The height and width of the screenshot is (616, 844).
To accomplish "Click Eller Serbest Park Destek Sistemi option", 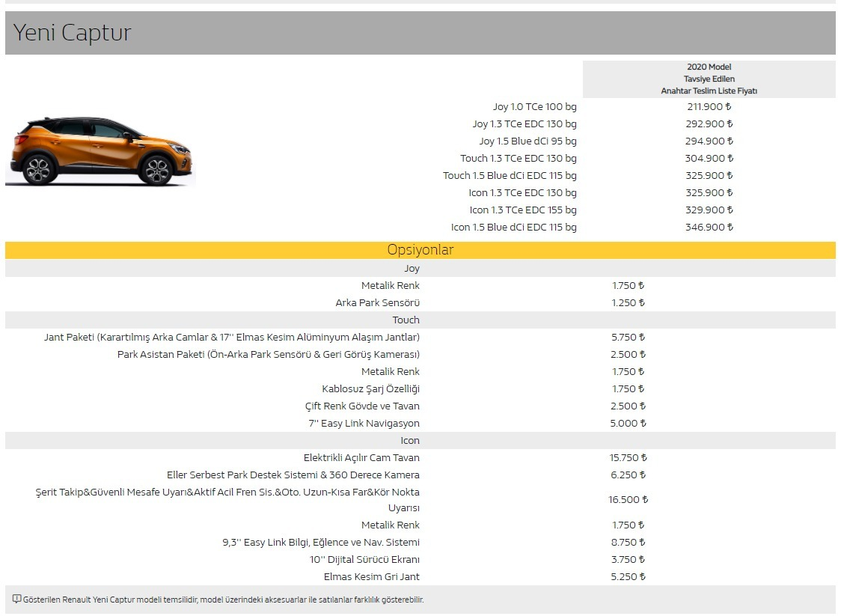I will click(x=293, y=475).
